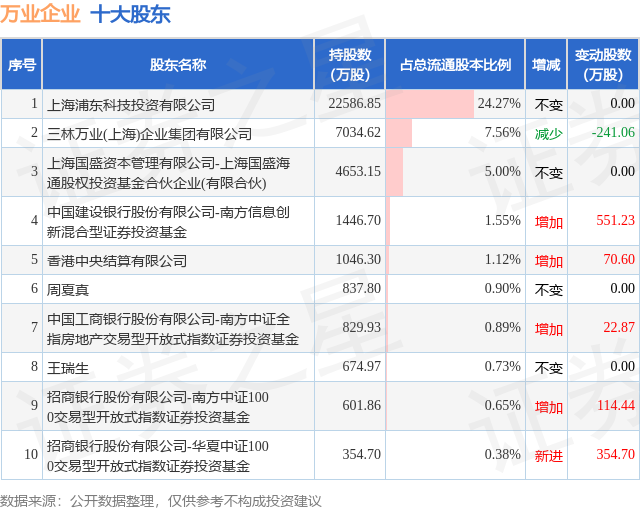
Task: Select the 增减 column header
Action: pyautogui.click(x=546, y=64)
